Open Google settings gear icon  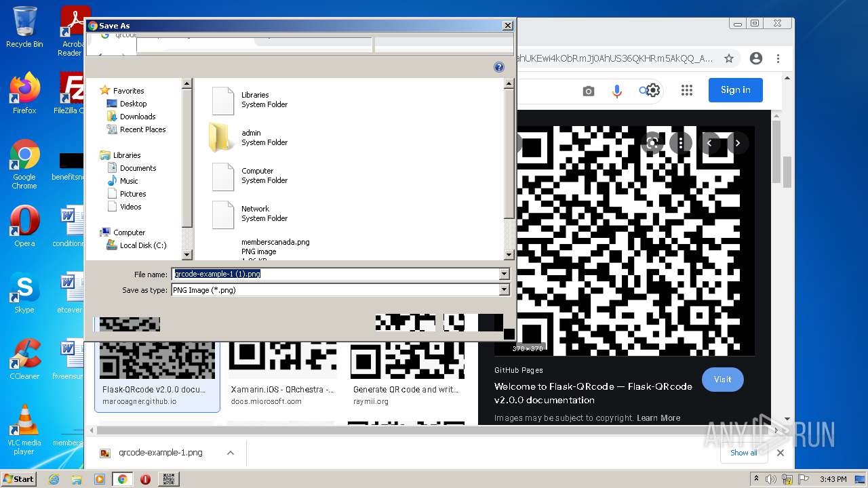point(653,90)
